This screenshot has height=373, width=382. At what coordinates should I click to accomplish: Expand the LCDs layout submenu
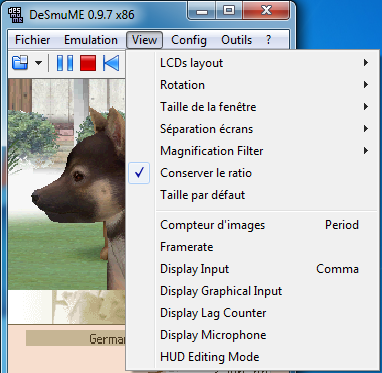(252, 63)
